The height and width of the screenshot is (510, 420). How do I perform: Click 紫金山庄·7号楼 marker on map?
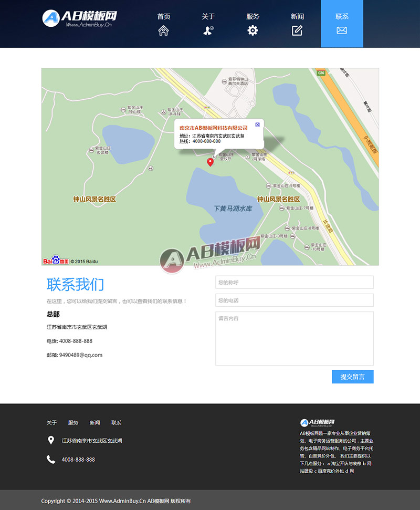(282, 208)
